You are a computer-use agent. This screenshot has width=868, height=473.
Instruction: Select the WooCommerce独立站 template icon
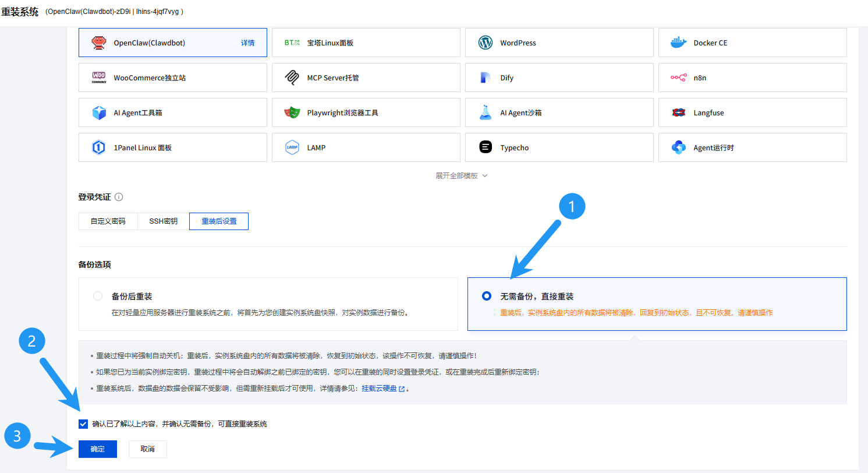pos(99,77)
